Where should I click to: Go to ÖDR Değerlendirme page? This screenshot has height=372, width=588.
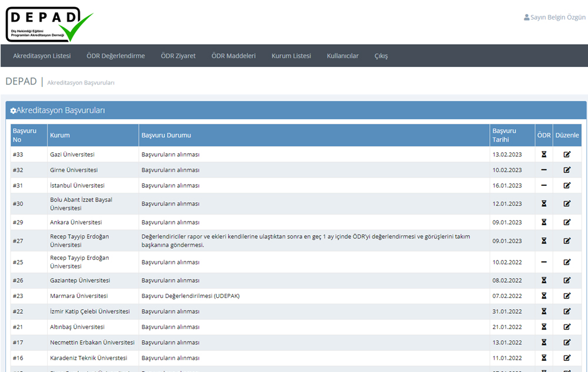coord(115,56)
